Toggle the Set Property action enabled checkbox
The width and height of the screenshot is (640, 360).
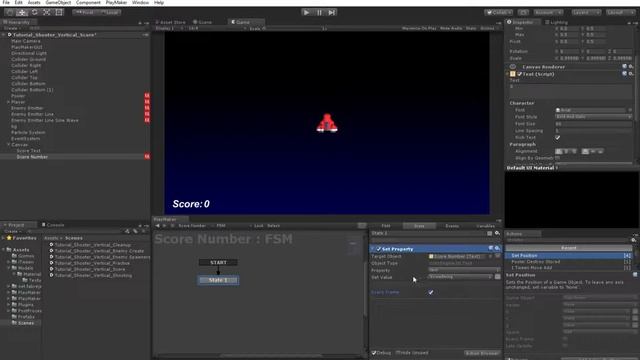coord(378,249)
